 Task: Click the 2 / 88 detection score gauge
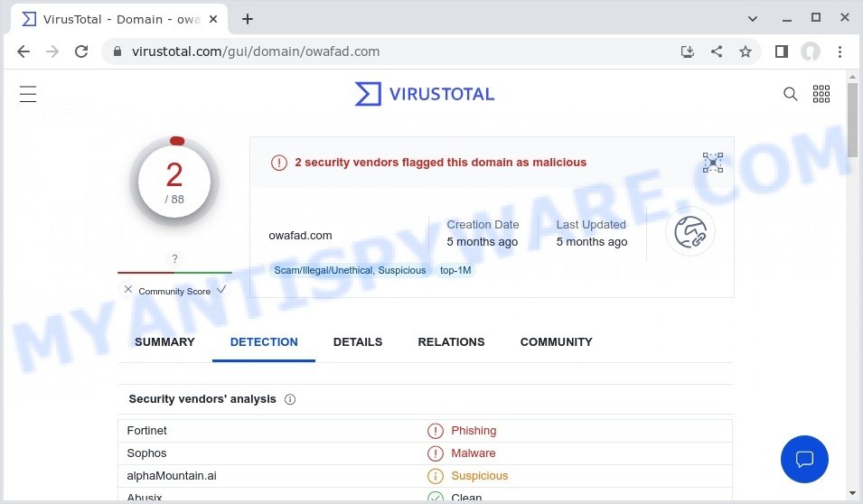click(174, 182)
